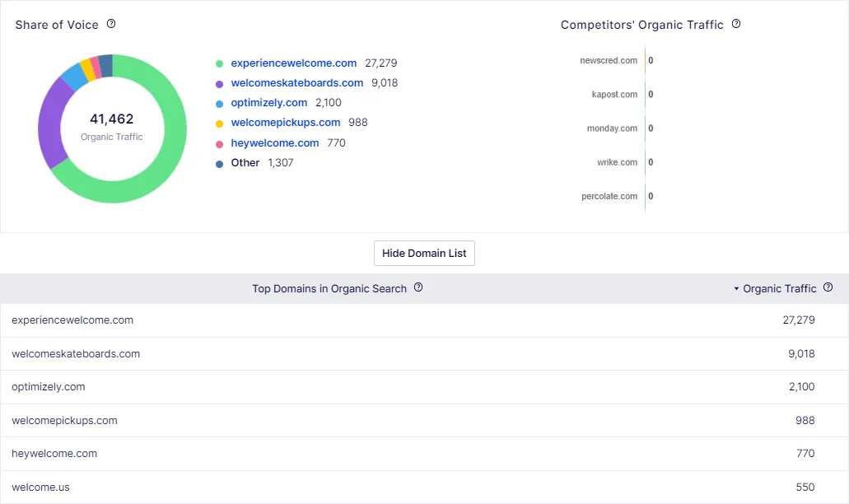
Task: Click the 9,018 table traffic value
Action: [801, 353]
